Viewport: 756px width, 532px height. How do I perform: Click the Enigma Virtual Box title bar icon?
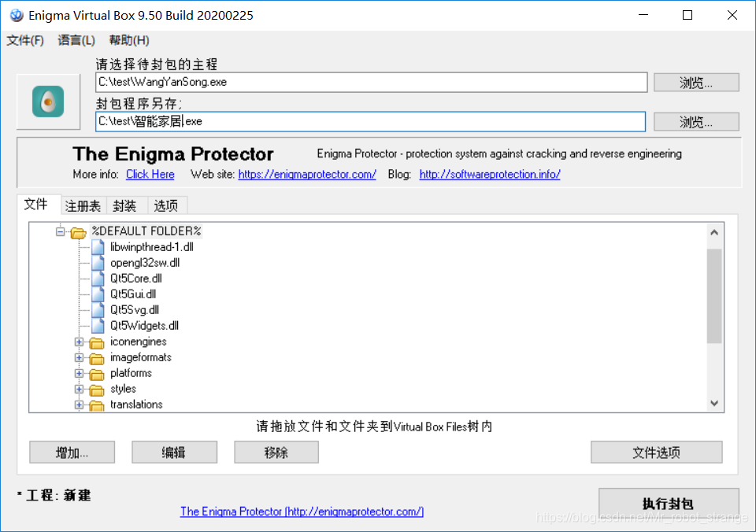coord(17,16)
